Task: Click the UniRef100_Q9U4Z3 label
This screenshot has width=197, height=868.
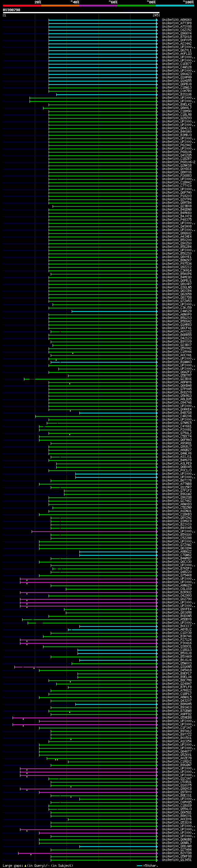Action: point(177,74)
